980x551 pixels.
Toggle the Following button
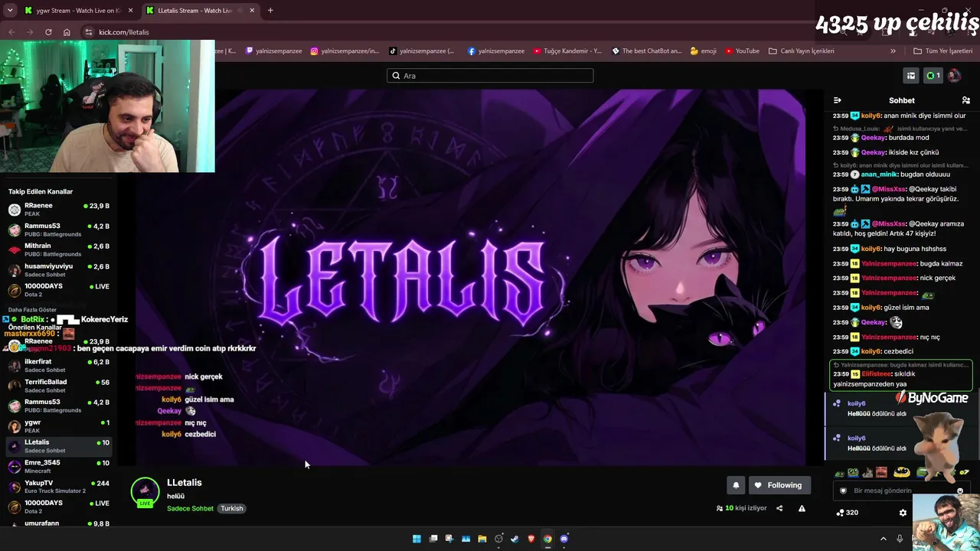[x=779, y=485]
